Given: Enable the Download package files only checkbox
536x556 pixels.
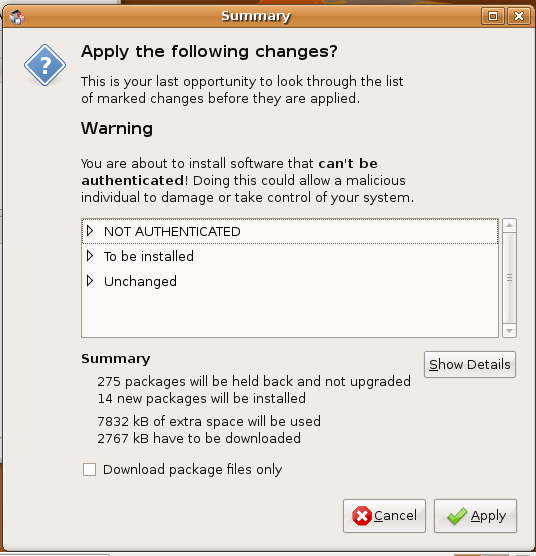Looking at the screenshot, I should [89, 469].
